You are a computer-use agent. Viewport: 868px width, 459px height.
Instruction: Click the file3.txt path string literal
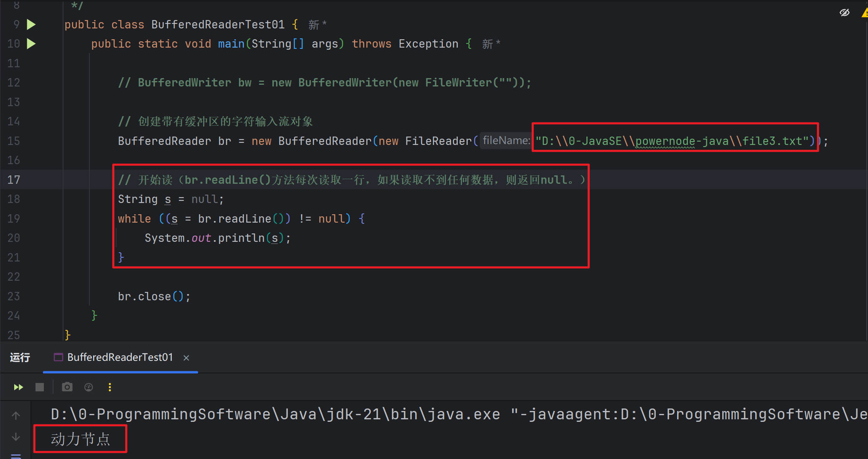[x=675, y=141]
